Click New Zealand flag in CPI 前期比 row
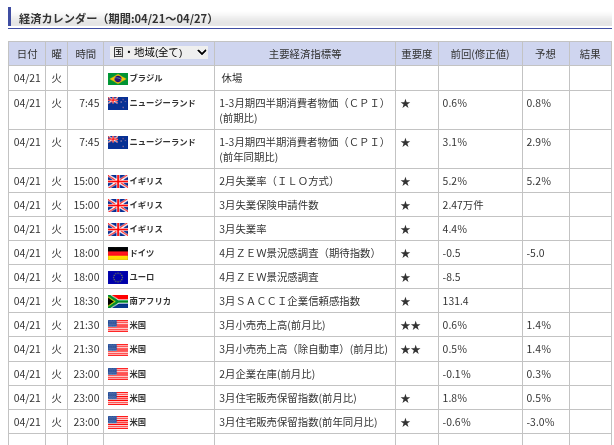This screenshot has width=614, height=445. (x=117, y=103)
